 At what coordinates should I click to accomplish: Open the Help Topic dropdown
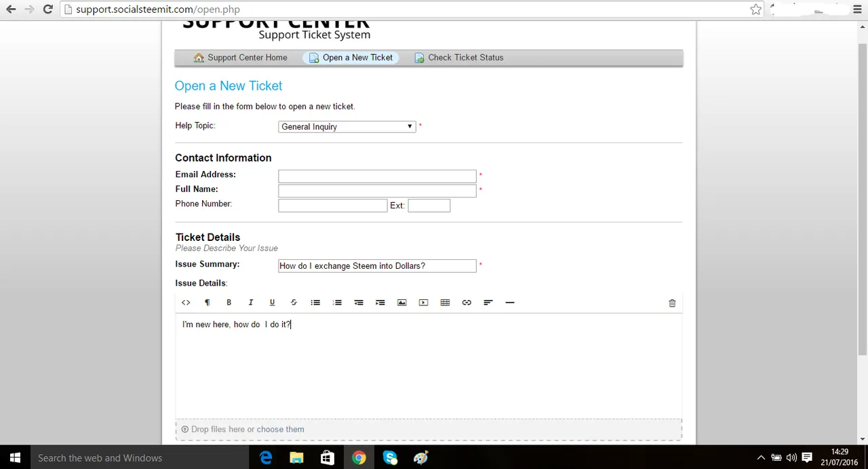347,127
